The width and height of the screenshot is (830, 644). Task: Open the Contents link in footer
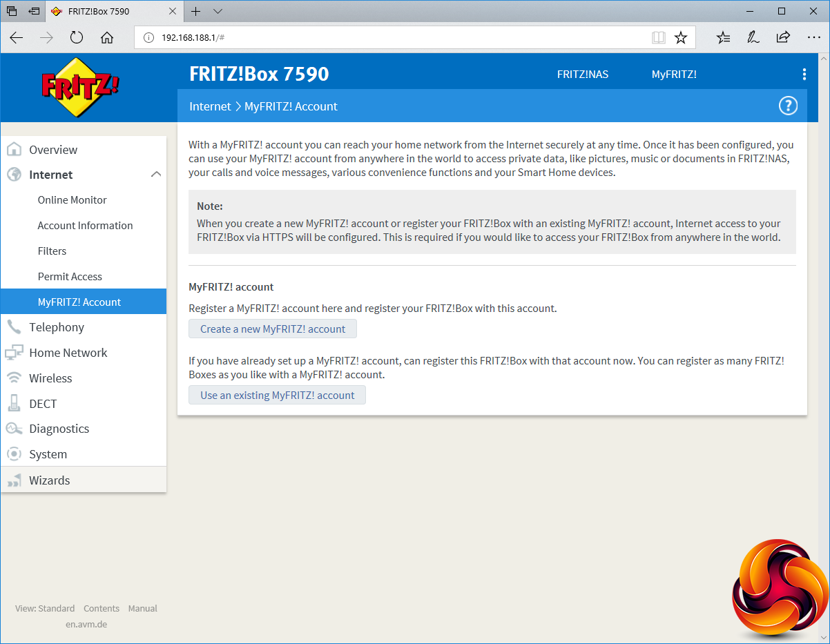pos(102,609)
